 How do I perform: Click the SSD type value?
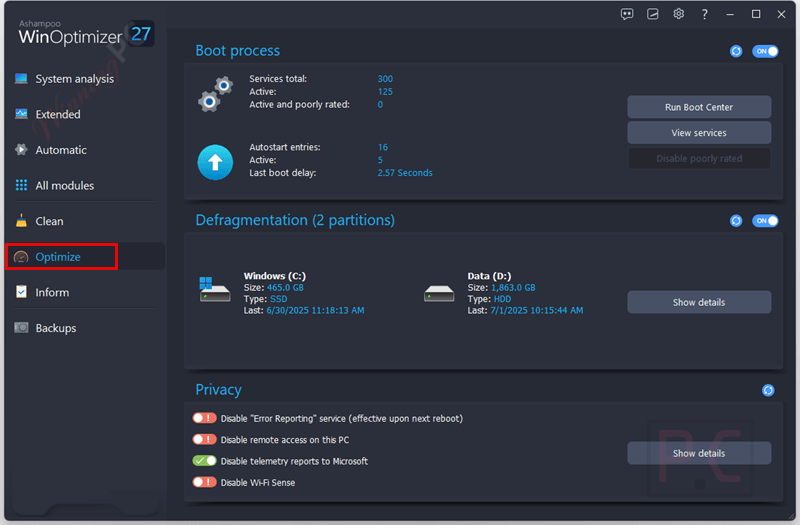point(279,299)
